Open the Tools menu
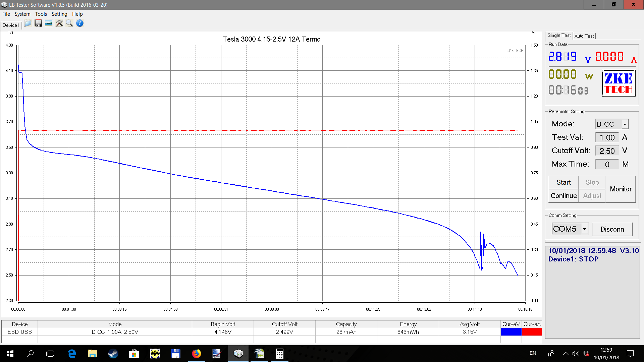 click(x=41, y=14)
